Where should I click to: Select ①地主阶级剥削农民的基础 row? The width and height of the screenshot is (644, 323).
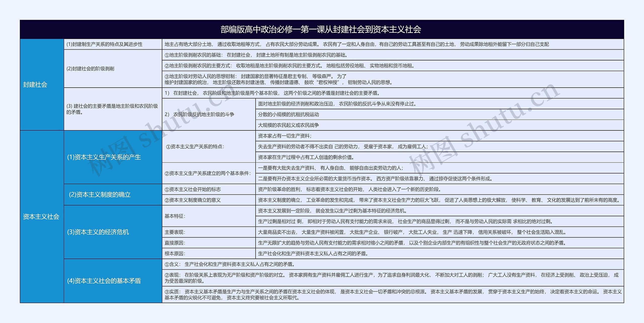(x=393, y=55)
